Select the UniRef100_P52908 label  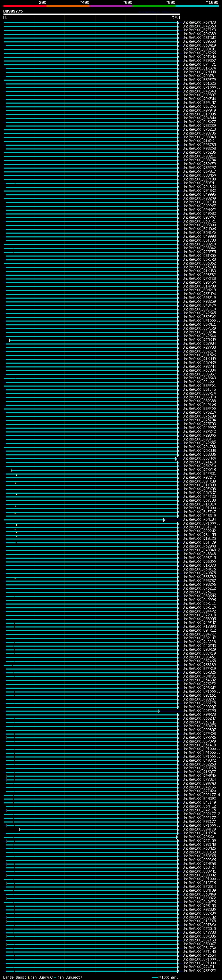[x=199, y=546]
